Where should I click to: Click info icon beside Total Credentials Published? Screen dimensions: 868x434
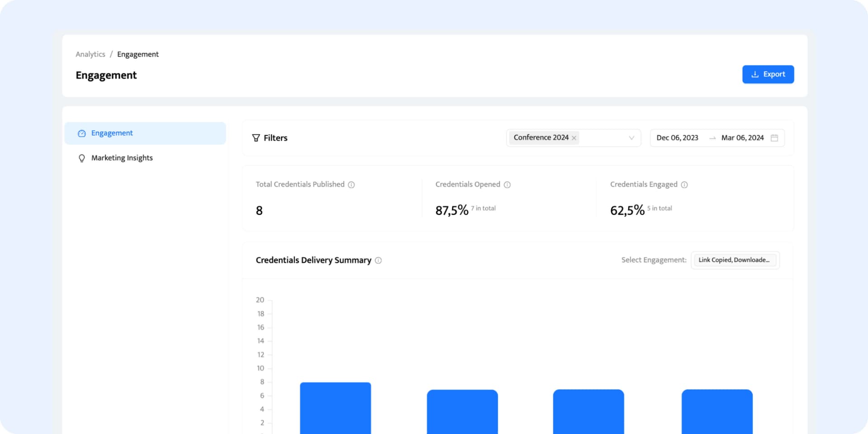(351, 185)
